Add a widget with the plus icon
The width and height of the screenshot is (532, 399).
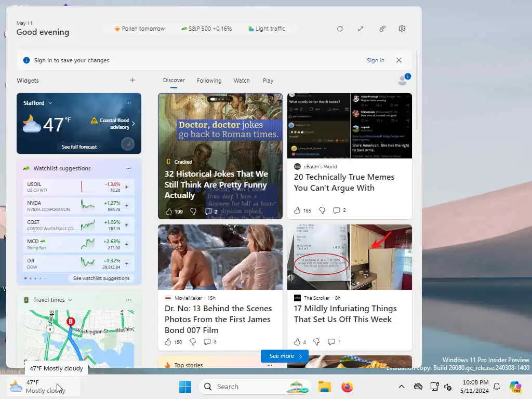point(132,80)
